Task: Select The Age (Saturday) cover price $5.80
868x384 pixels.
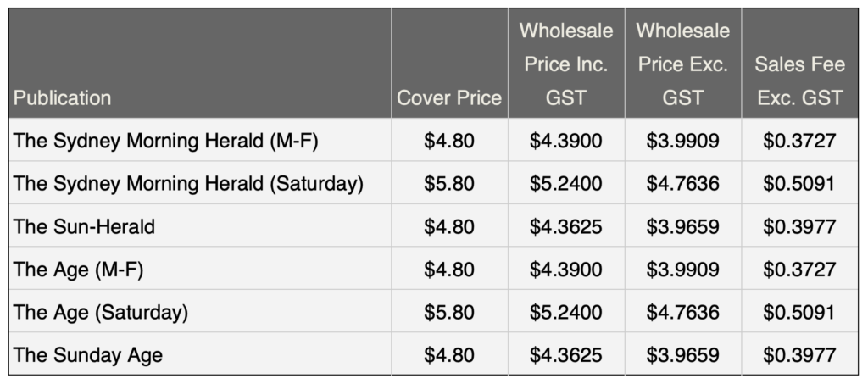Action: click(x=449, y=312)
